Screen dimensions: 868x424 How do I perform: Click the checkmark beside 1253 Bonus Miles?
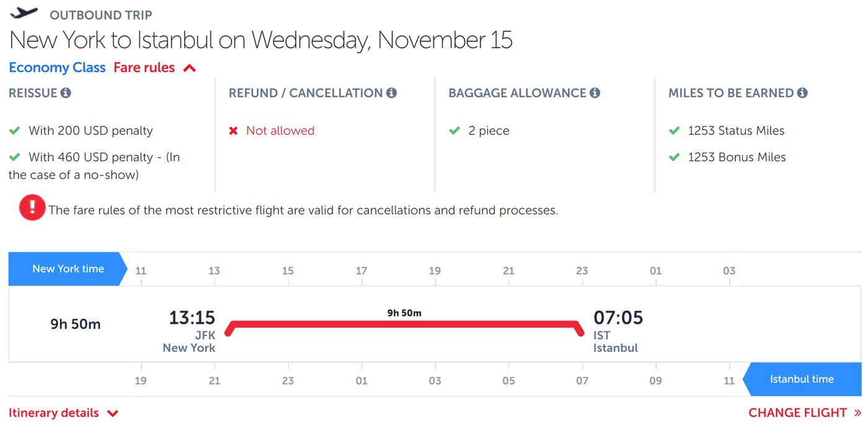coord(675,157)
